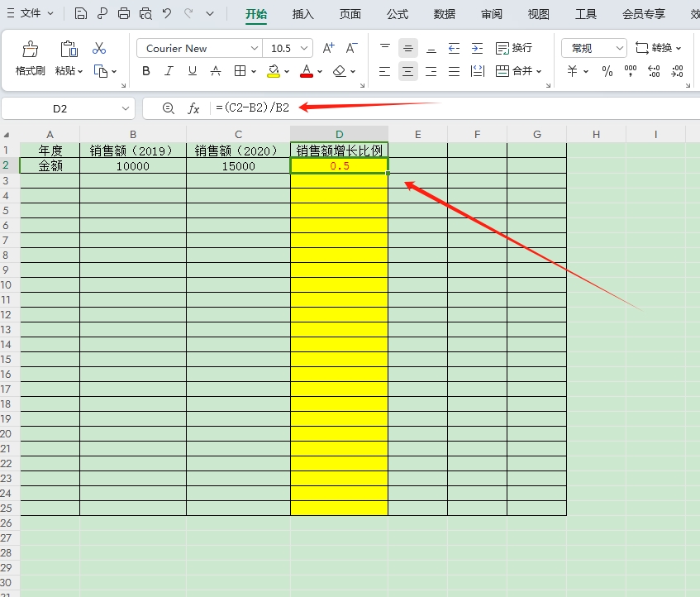Expand paste options dropdown arrow

click(80, 71)
